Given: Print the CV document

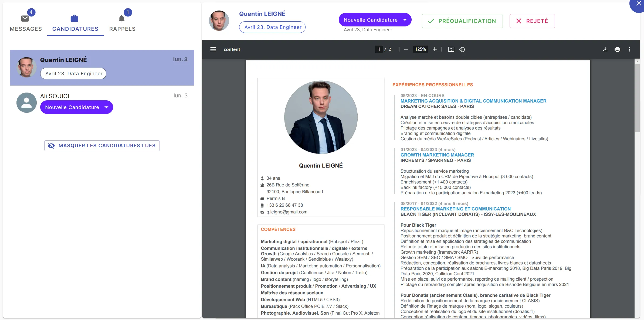Looking at the screenshot, I should click(x=618, y=49).
